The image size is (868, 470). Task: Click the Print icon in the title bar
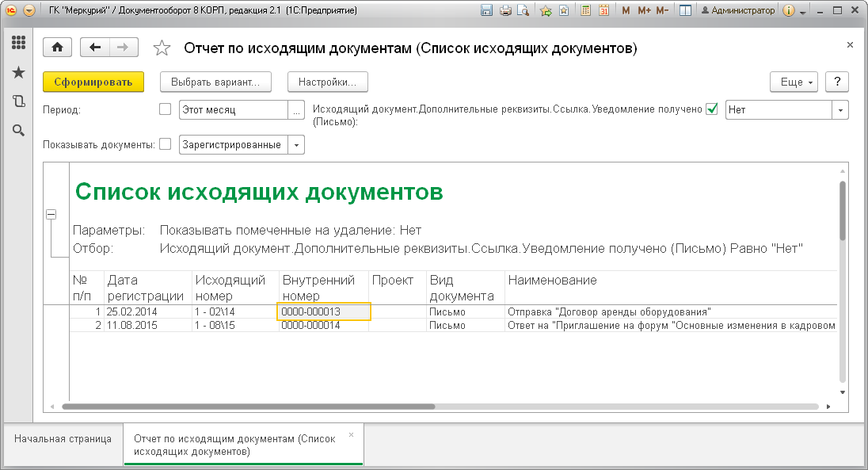[504, 10]
